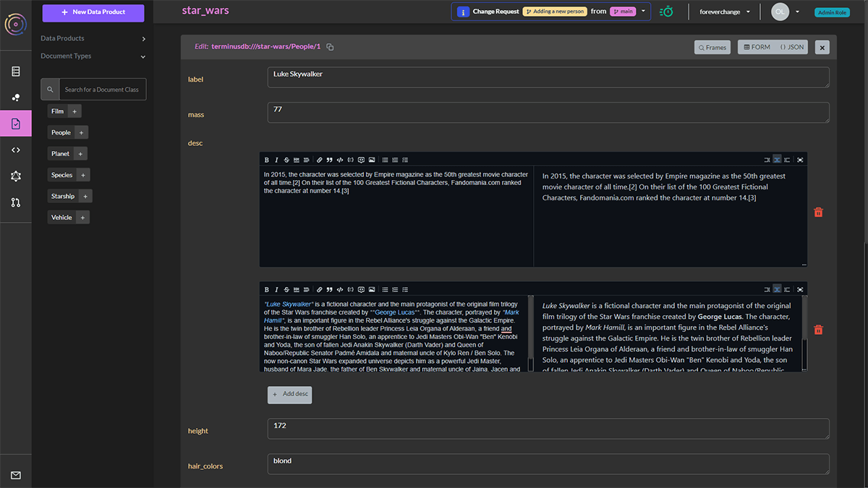Viewport: 868px width, 488px height.
Task: Switch to preview-only mode in the desc editor
Action: (786, 160)
